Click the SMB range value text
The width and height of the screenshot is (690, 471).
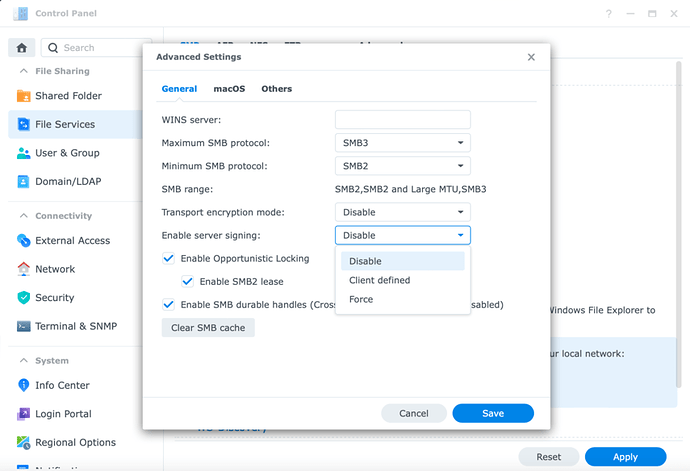click(411, 189)
